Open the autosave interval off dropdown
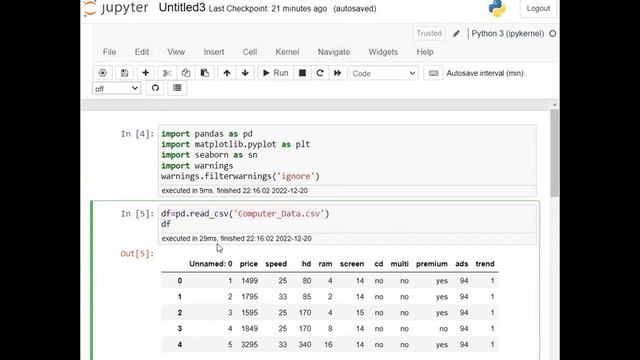Image resolution: width=640 pixels, height=360 pixels. (x=116, y=89)
